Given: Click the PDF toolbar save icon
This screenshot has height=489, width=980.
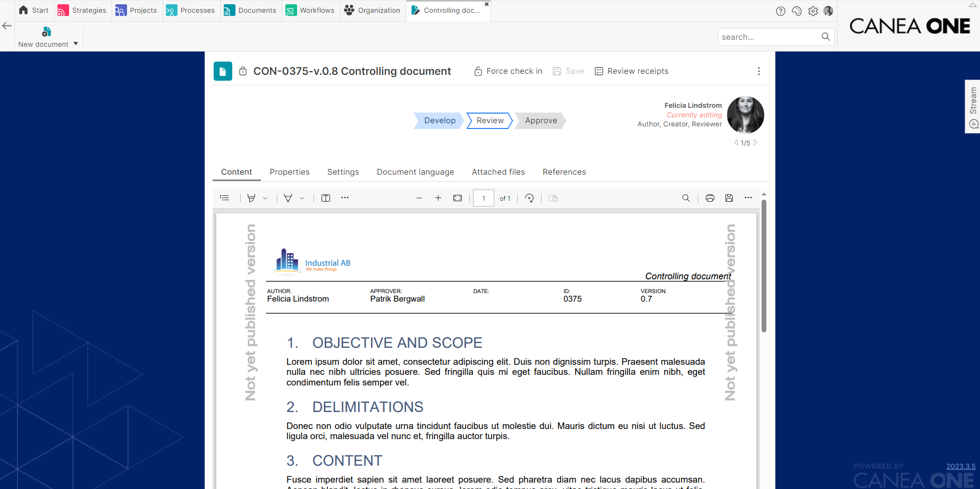Looking at the screenshot, I should tap(729, 198).
